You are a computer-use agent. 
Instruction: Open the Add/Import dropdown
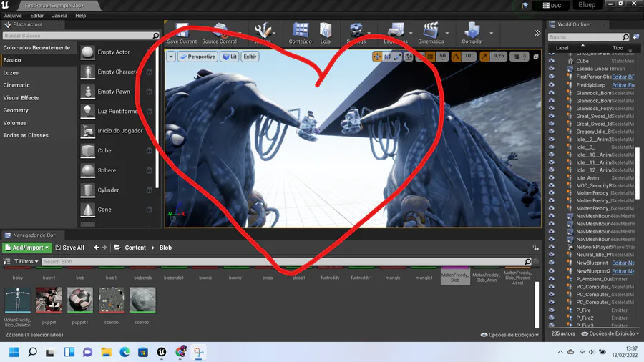[27, 248]
